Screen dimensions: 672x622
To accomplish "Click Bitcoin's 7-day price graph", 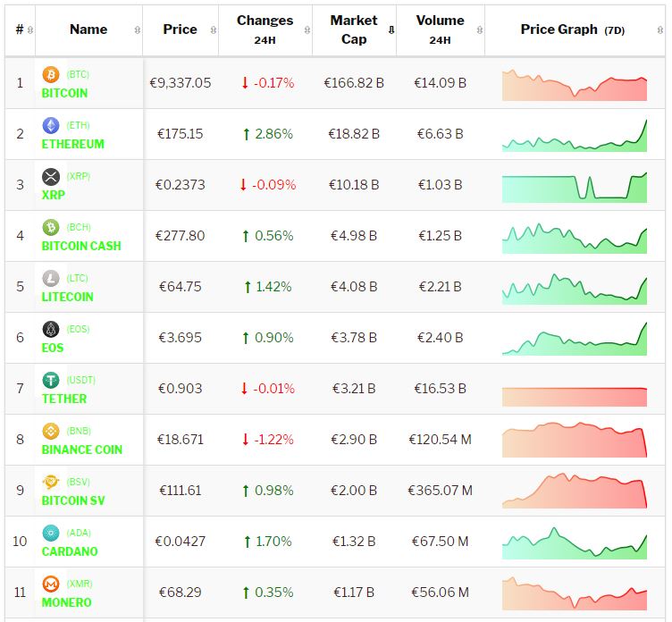I will 575,85.
